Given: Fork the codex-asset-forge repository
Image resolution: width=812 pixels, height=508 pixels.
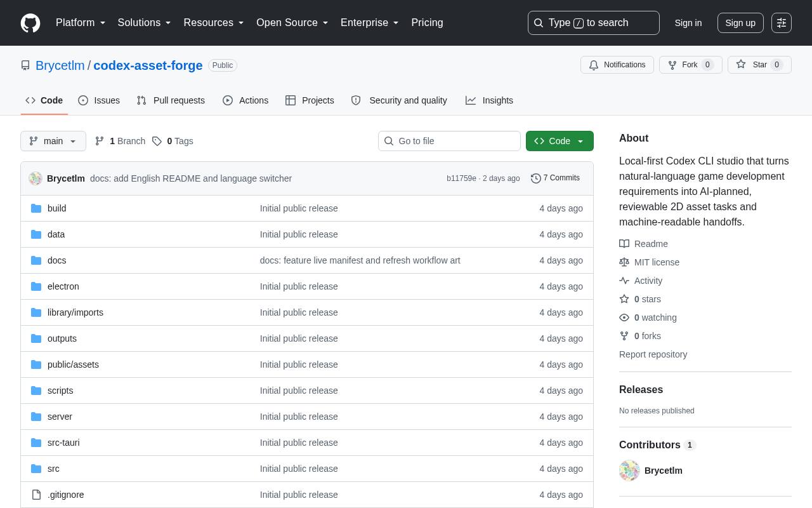Looking at the screenshot, I should [x=691, y=65].
